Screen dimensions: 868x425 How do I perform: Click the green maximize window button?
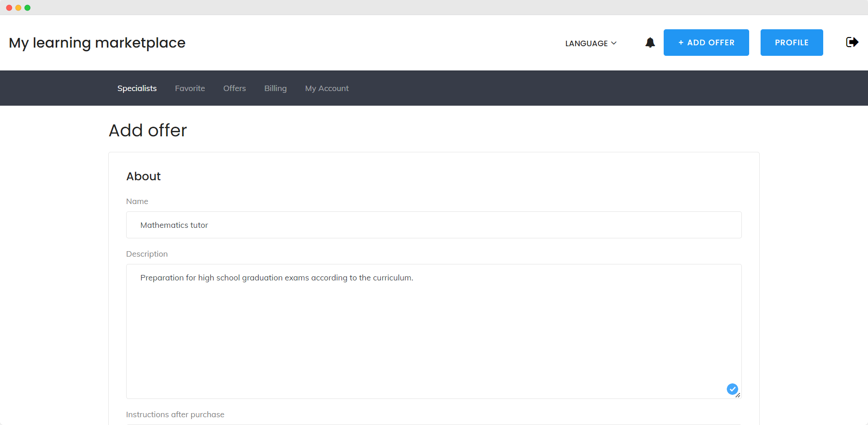click(27, 8)
